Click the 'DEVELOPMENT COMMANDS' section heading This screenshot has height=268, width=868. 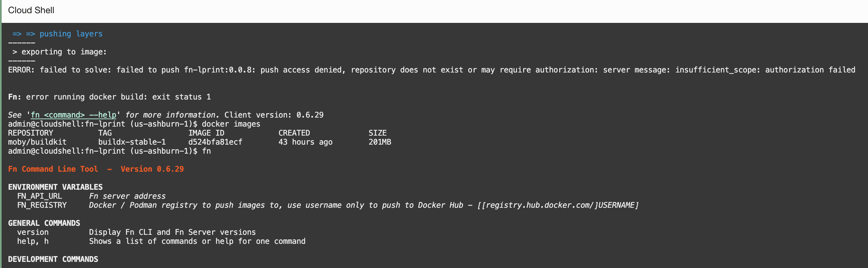pos(53,259)
